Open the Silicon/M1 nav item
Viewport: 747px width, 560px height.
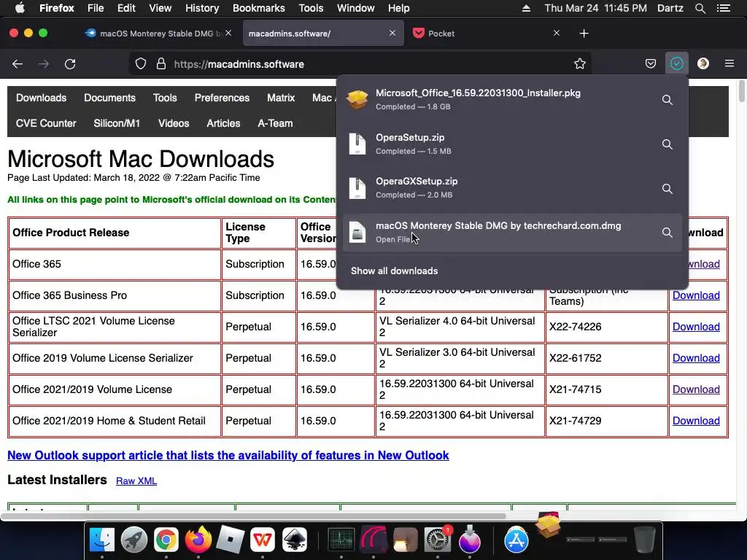click(x=117, y=123)
